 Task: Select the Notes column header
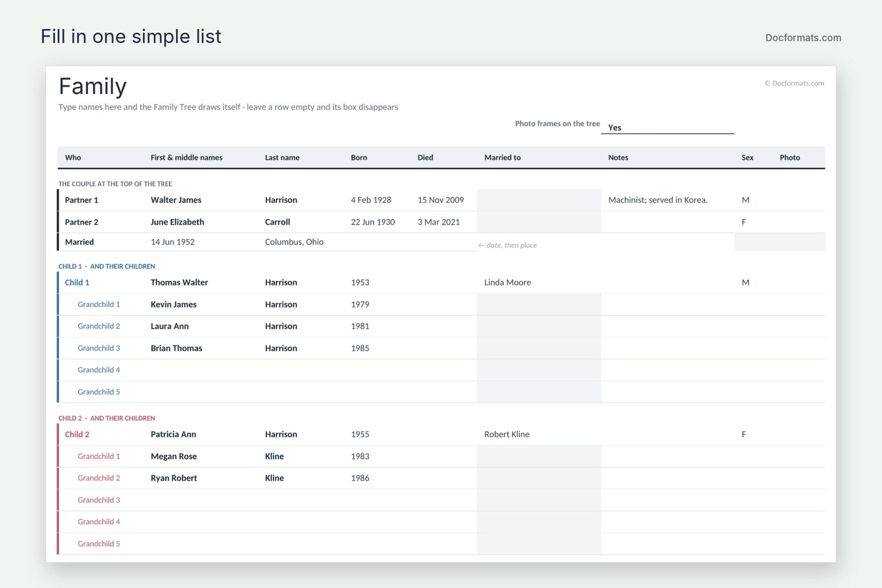coord(618,157)
